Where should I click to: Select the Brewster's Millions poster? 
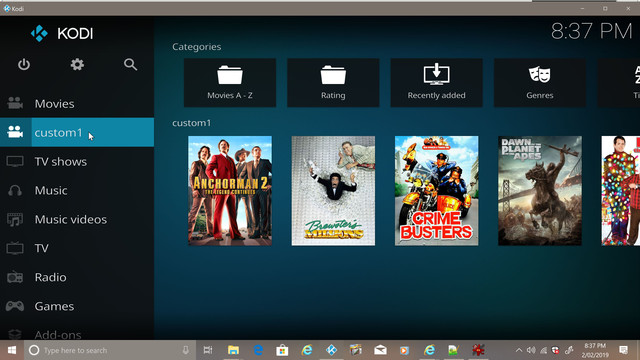point(333,191)
